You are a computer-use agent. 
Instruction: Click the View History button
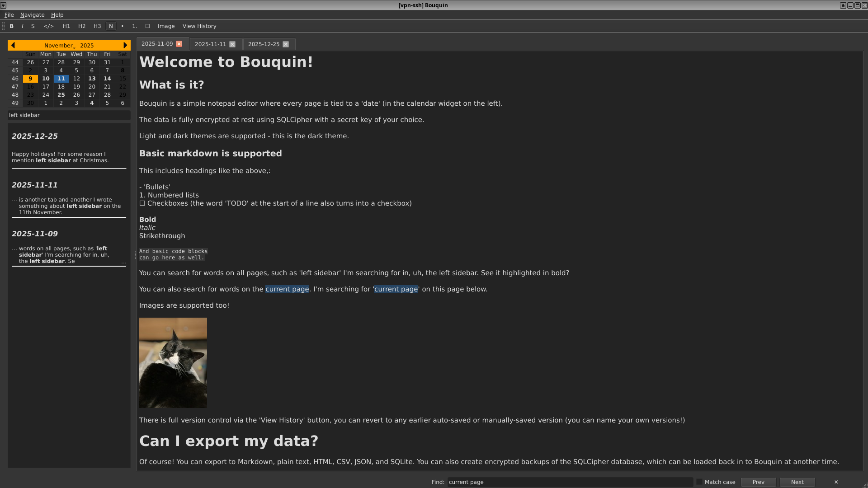coord(199,26)
